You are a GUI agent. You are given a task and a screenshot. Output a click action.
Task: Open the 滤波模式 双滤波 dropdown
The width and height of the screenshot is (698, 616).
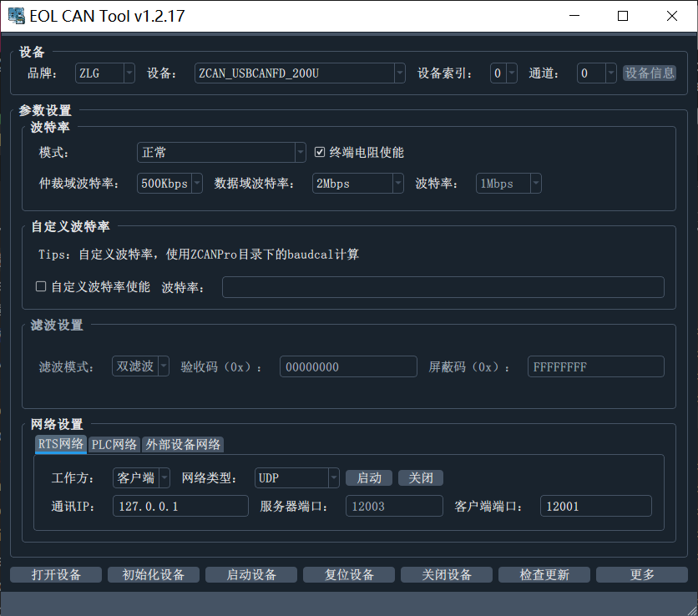tap(140, 366)
